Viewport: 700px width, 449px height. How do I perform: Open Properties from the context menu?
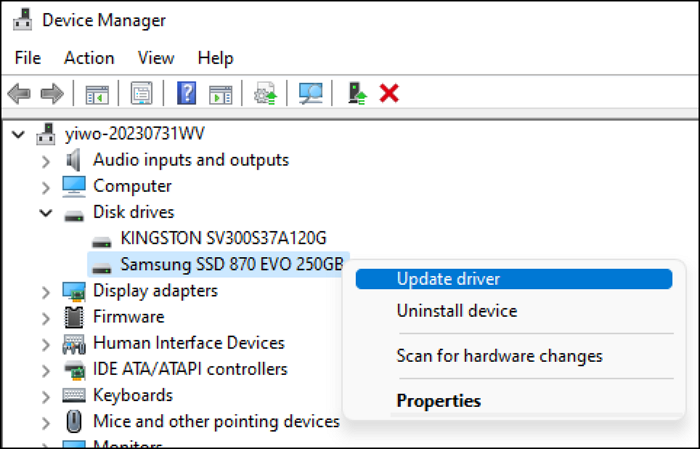438,401
